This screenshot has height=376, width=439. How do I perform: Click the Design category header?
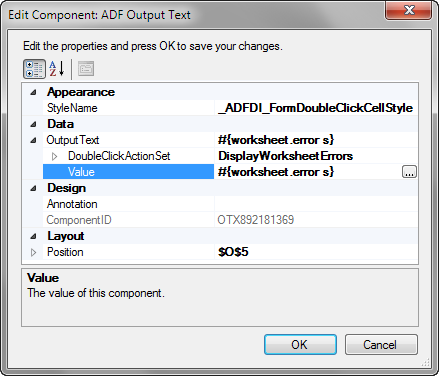66,188
